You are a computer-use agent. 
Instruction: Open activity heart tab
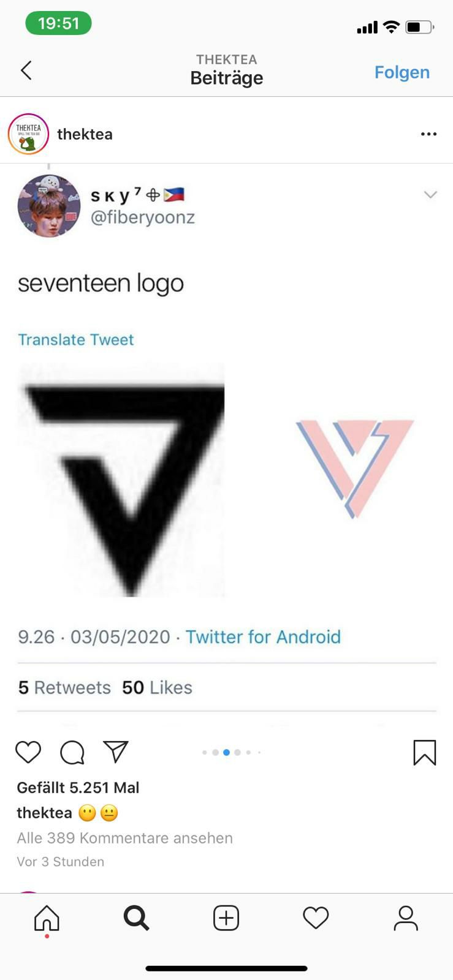coord(316,918)
